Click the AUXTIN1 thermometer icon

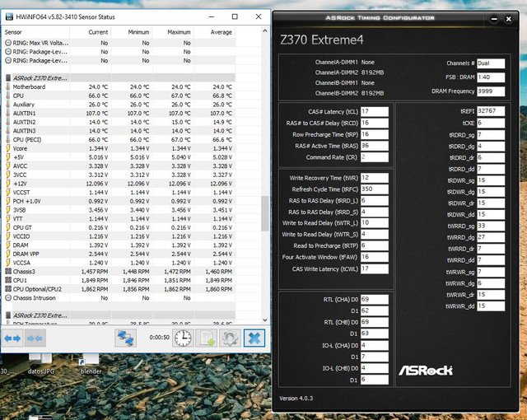click(8, 113)
